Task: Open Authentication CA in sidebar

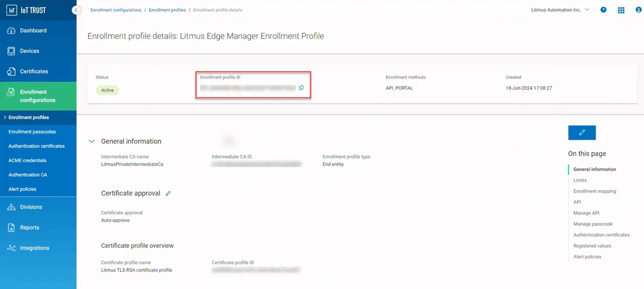Action: pos(28,175)
